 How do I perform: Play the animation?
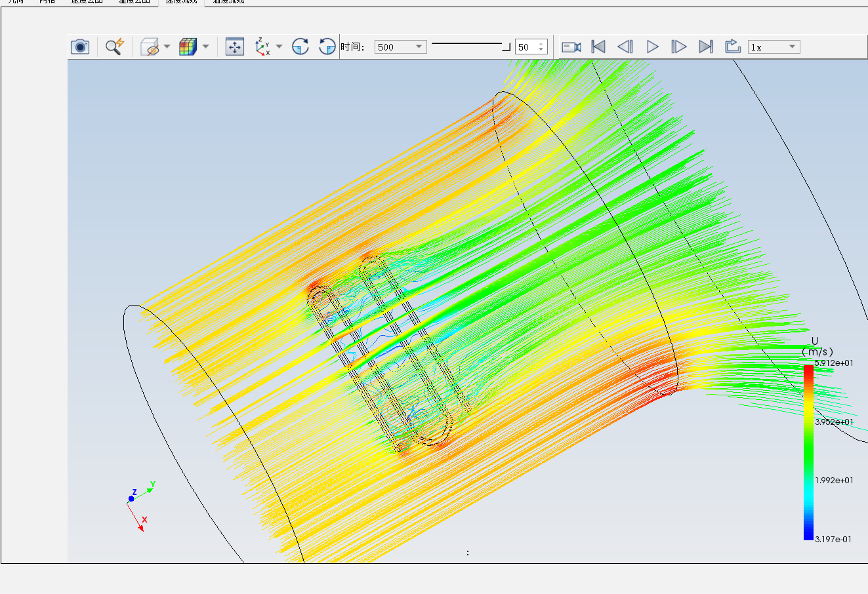tap(652, 47)
